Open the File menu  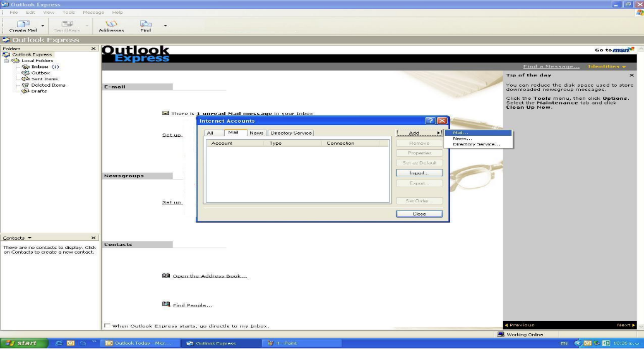13,13
